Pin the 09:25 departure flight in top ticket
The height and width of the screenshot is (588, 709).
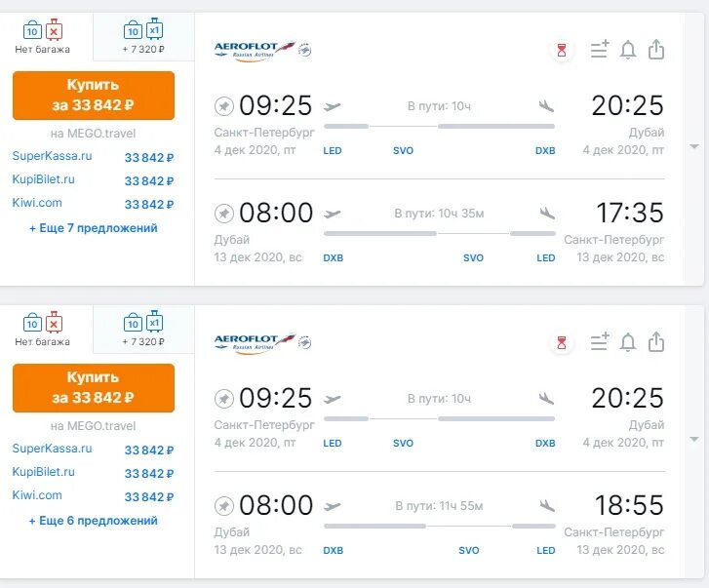(224, 105)
